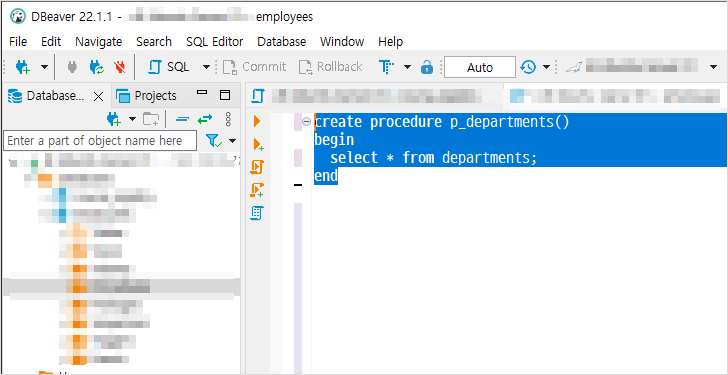Click the SQL script editor tab icon
728x375 pixels.
click(258, 96)
